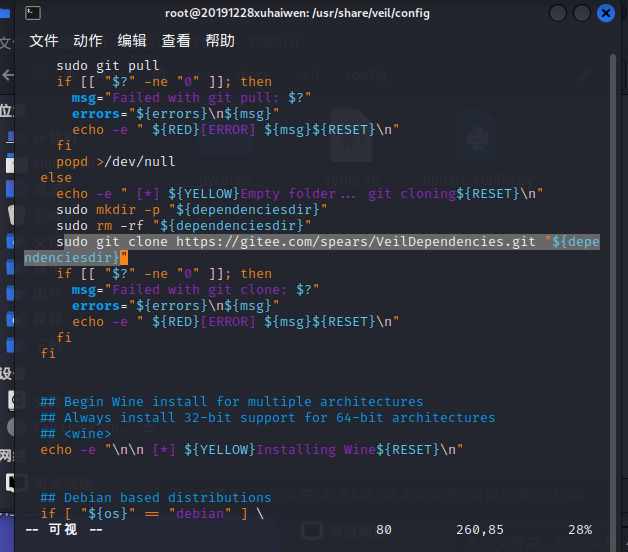Image resolution: width=628 pixels, height=552 pixels.
Task: Click the '-- 可视 --' mode indicator
Action: coord(64,530)
